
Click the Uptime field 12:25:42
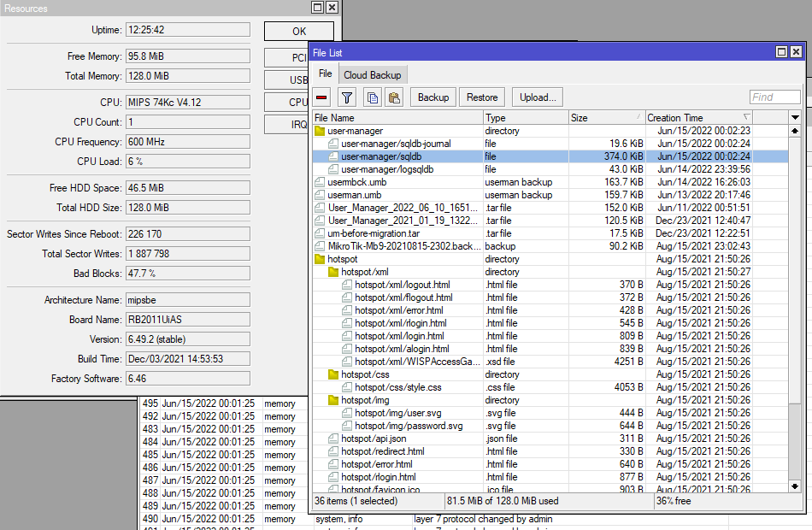click(x=188, y=30)
